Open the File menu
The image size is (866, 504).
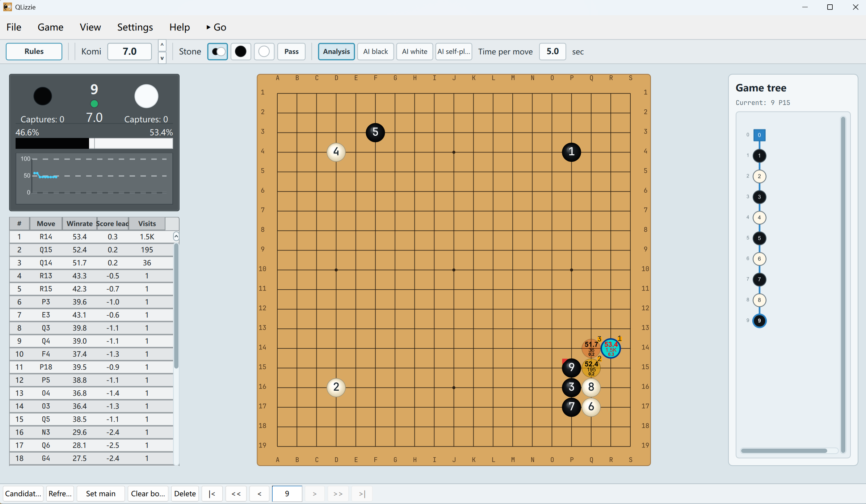(14, 27)
